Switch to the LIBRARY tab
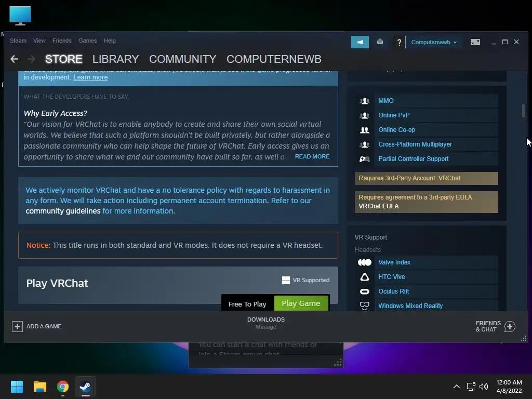532x399 pixels. pyautogui.click(x=115, y=59)
